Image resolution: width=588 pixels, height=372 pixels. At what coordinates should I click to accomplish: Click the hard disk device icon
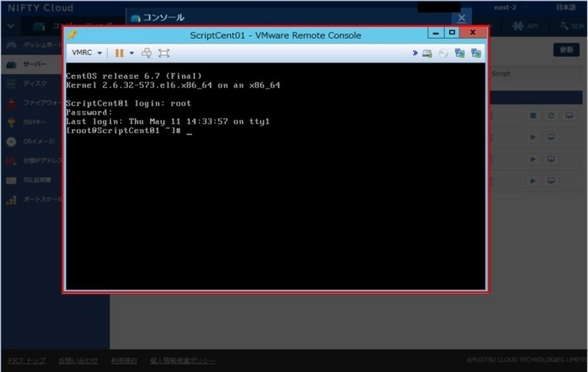[x=427, y=53]
